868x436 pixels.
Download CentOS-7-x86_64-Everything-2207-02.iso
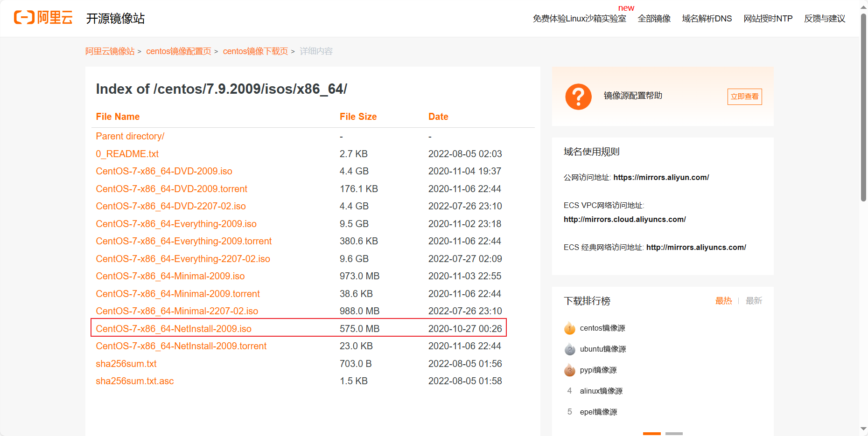point(183,259)
